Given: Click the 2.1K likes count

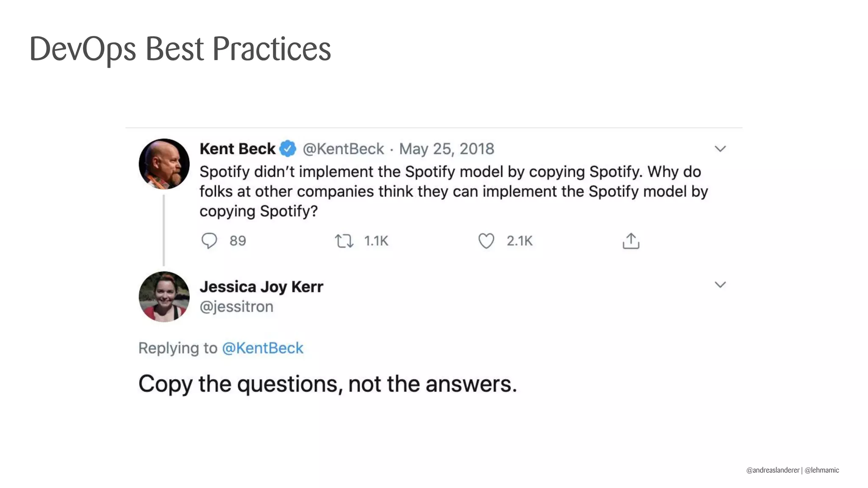Looking at the screenshot, I should coord(519,241).
